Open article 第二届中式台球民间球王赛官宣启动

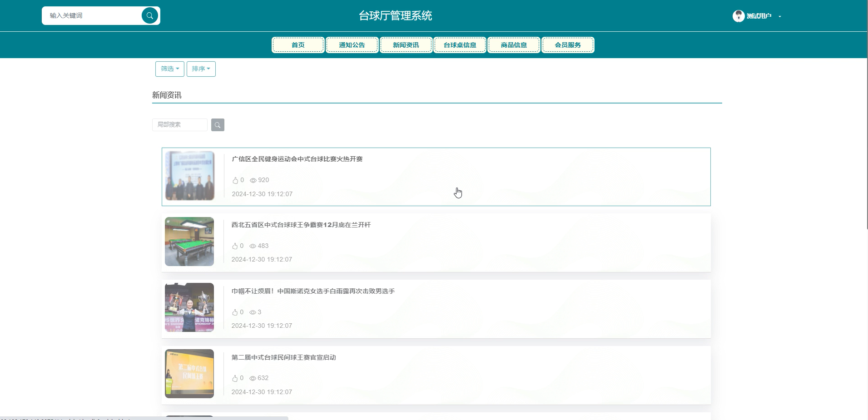point(284,357)
